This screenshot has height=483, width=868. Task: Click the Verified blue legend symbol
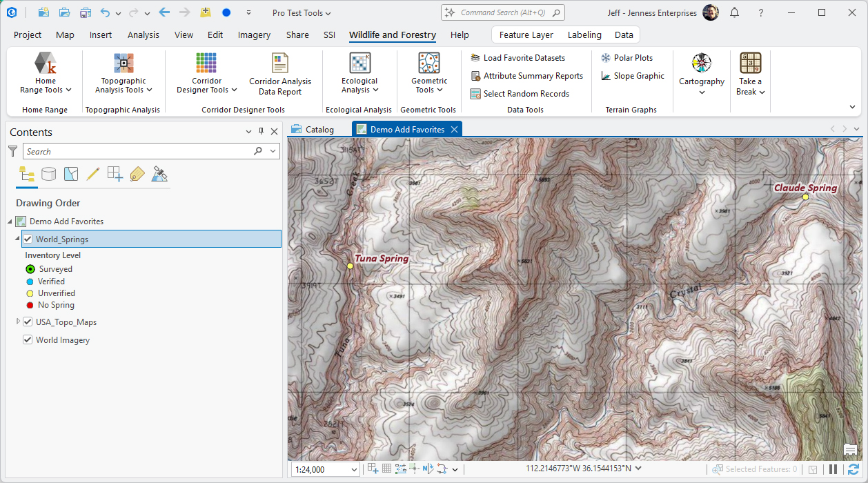(x=30, y=282)
